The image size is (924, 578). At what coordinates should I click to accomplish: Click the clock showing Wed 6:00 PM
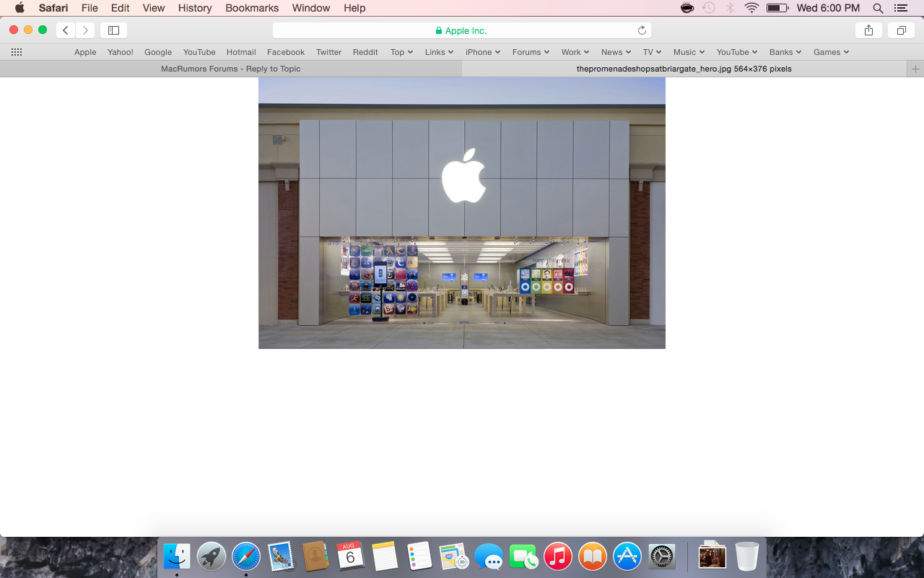pos(828,8)
